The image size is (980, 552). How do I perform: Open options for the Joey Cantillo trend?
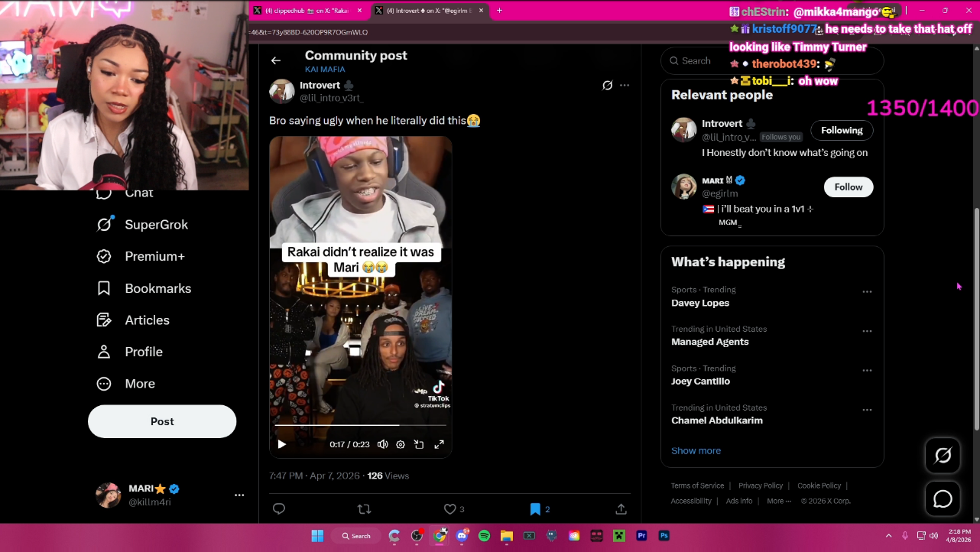pos(867,371)
